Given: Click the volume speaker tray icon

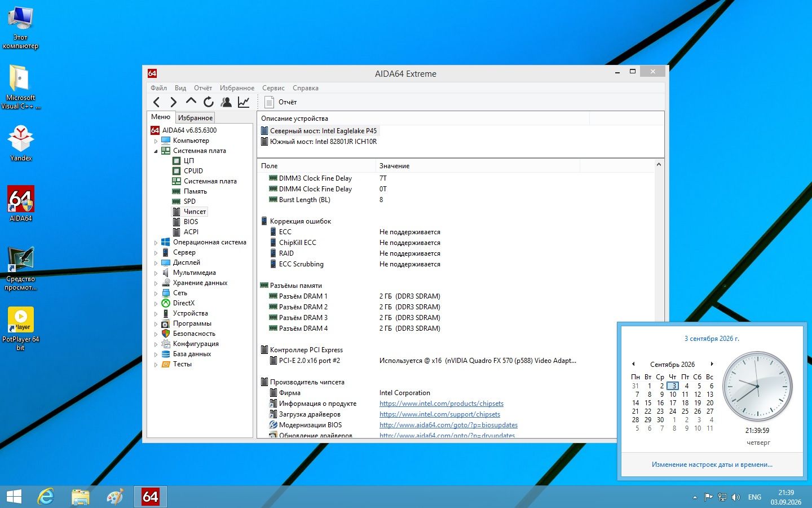Looking at the screenshot, I should (x=735, y=497).
